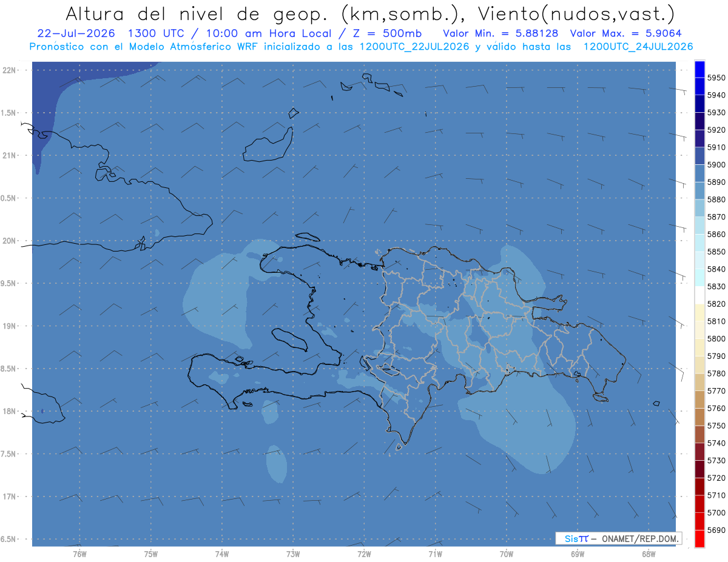Image resolution: width=728 pixels, height=562 pixels.
Task: Click the '76W' longitude axis label
Action: click(x=79, y=554)
